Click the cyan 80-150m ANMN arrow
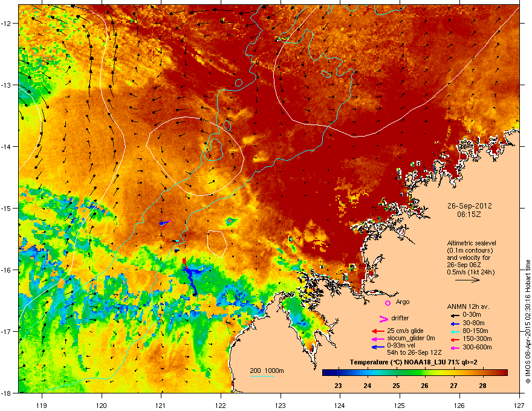 (x=454, y=332)
